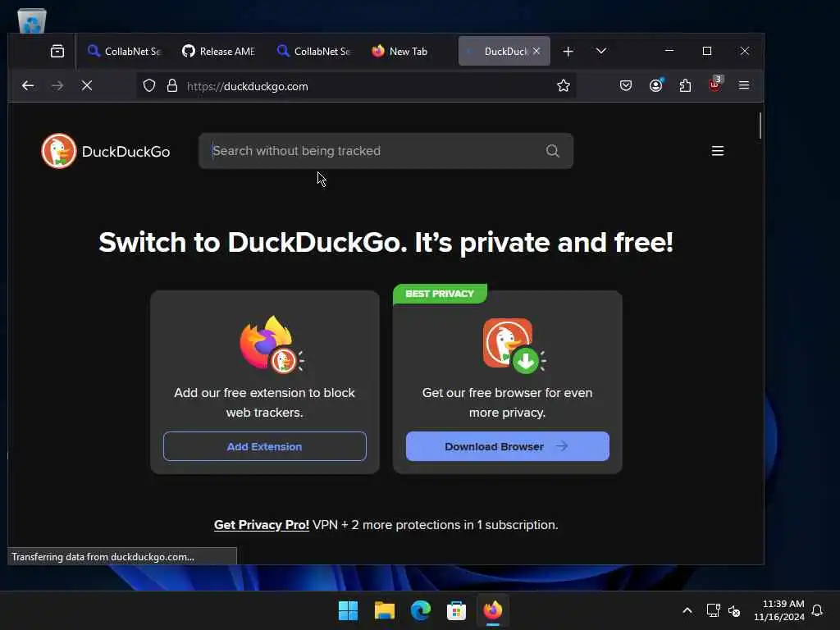This screenshot has width=840, height=630.
Task: Open a new tab with the plus button
Action: [x=568, y=52]
